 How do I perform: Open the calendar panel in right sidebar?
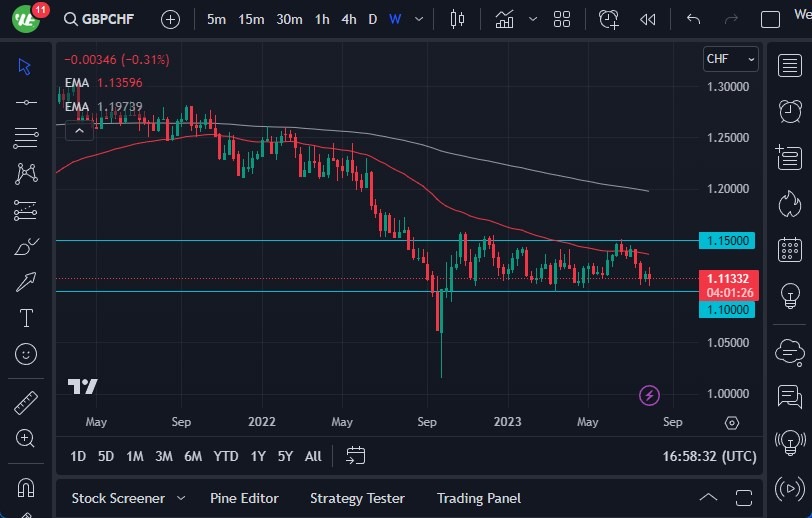click(790, 249)
